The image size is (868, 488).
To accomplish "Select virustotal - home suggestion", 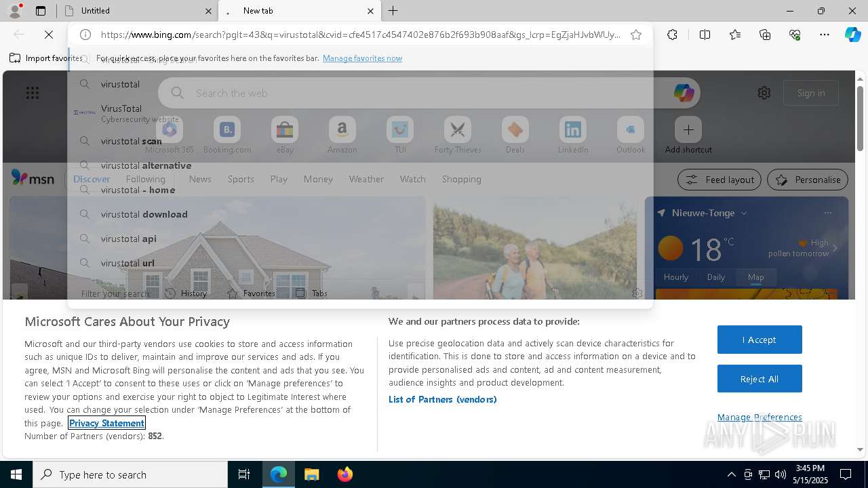I will [x=359, y=190].
